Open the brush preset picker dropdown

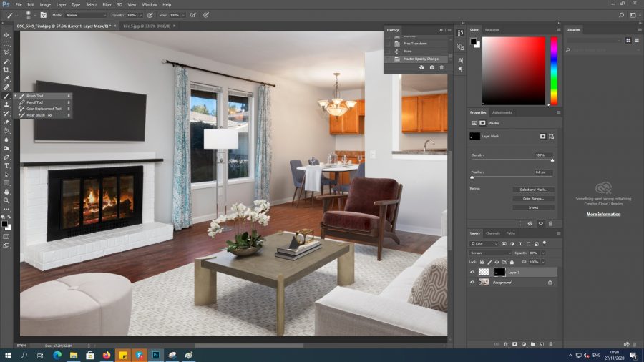click(35, 15)
